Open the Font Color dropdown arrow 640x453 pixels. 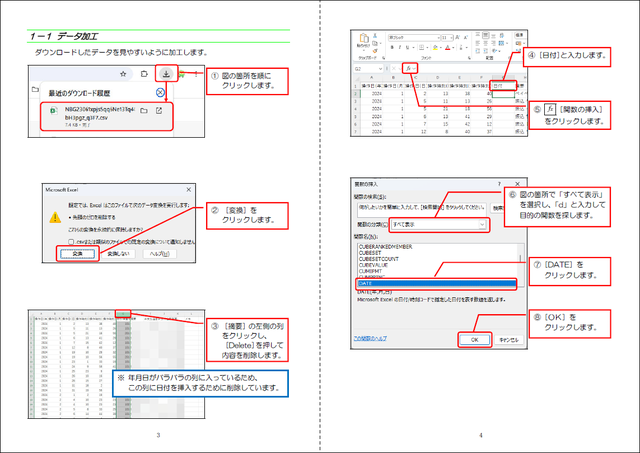click(453, 47)
